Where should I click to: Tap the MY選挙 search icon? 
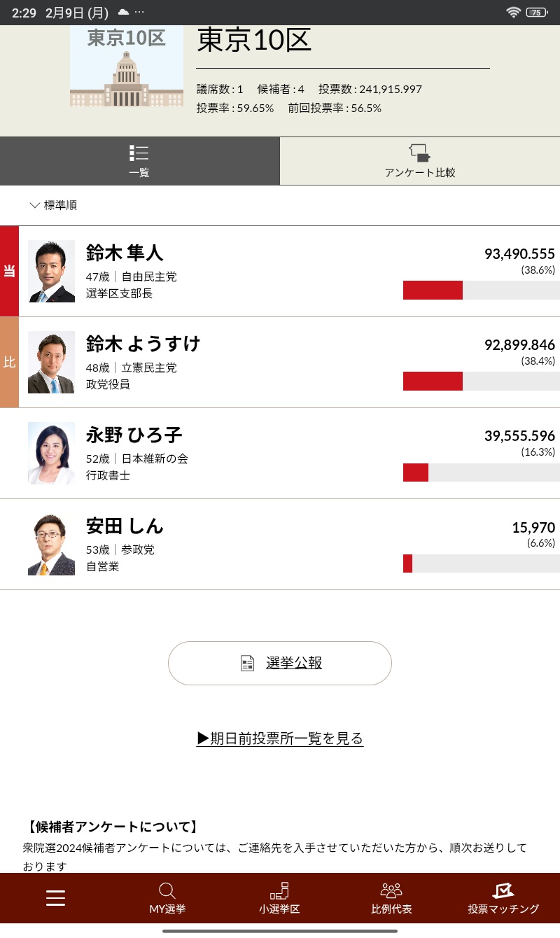[x=167, y=890]
